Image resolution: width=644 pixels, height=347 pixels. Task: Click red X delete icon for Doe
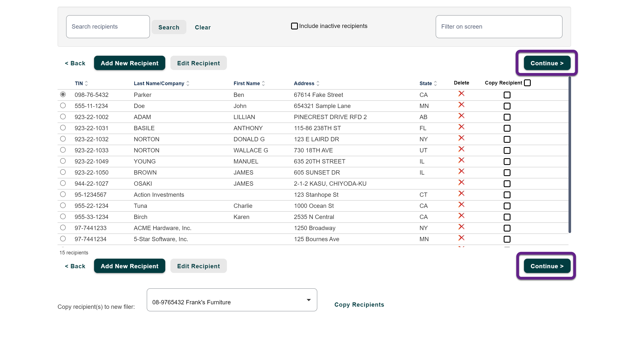[461, 105]
